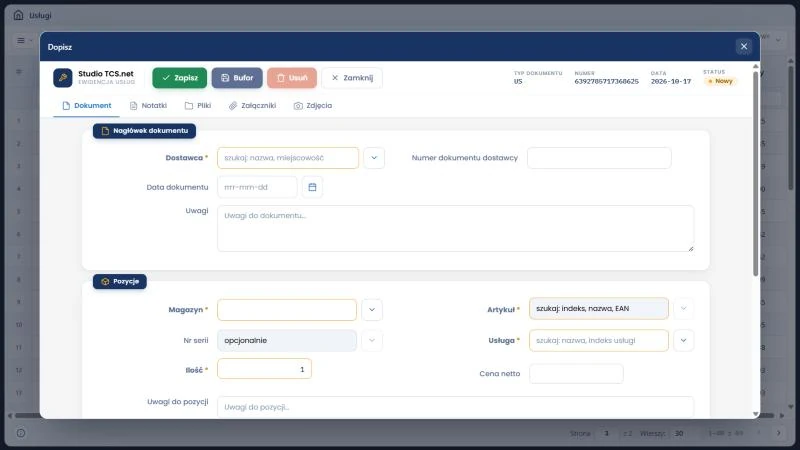
Task: Click the document number 6392785717368625
Action: click(606, 81)
